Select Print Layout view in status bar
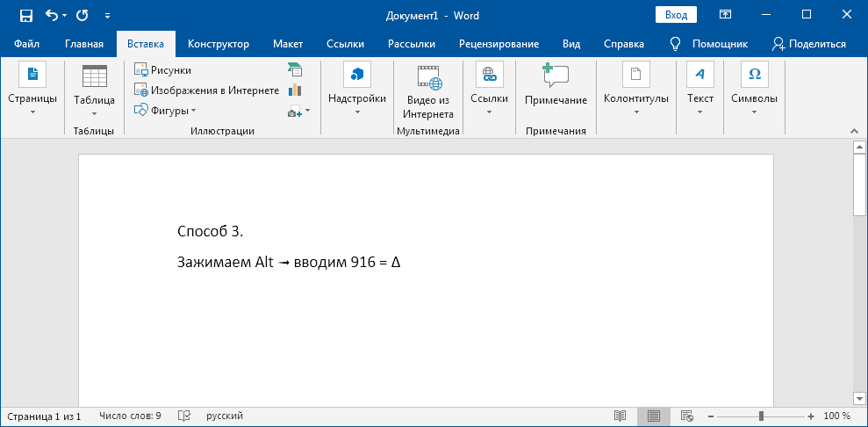The image size is (868, 427). 653,416
